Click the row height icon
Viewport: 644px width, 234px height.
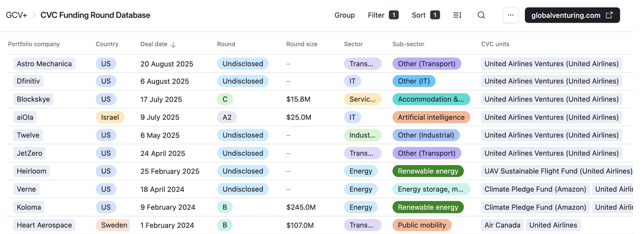point(457,15)
